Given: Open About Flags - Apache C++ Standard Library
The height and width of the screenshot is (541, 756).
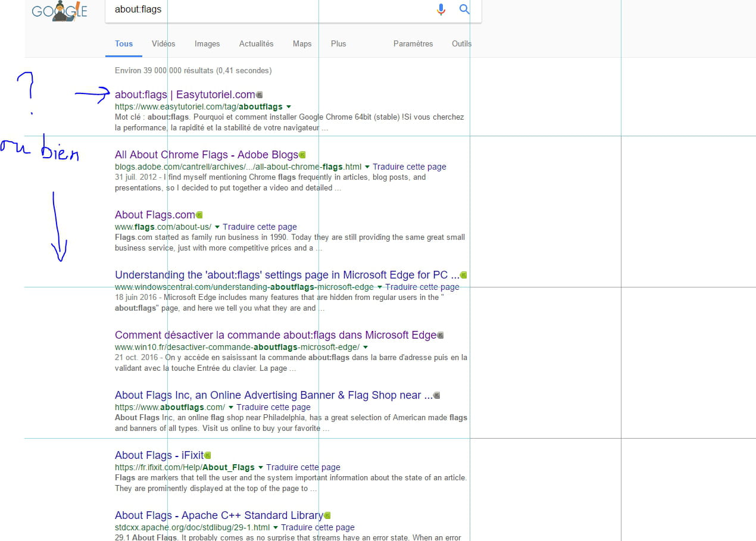Looking at the screenshot, I should click(x=218, y=515).
